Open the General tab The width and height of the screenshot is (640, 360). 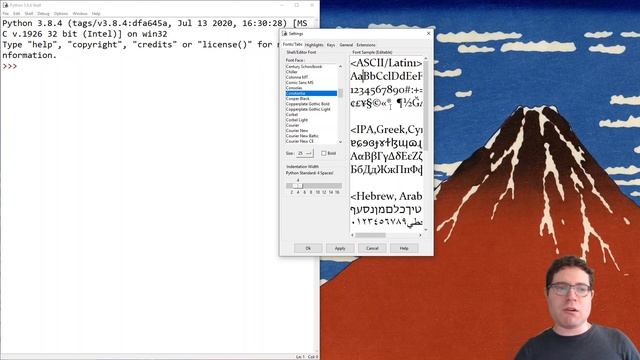point(346,45)
